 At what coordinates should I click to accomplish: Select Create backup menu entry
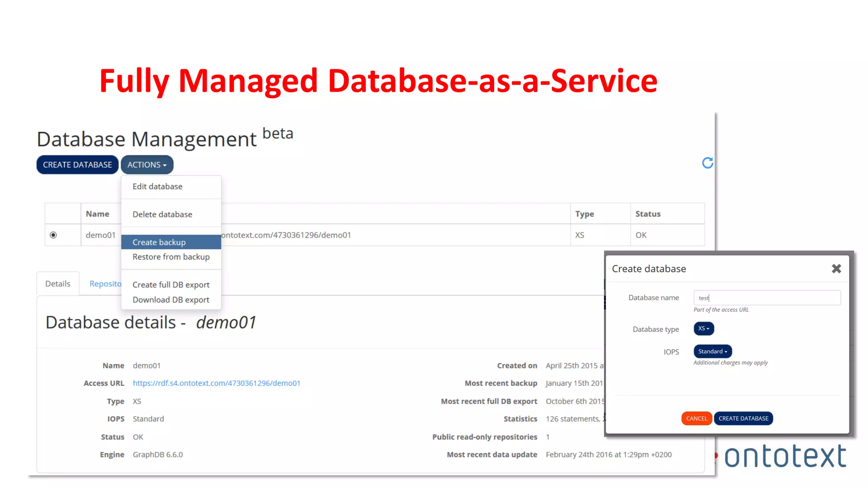(x=171, y=242)
